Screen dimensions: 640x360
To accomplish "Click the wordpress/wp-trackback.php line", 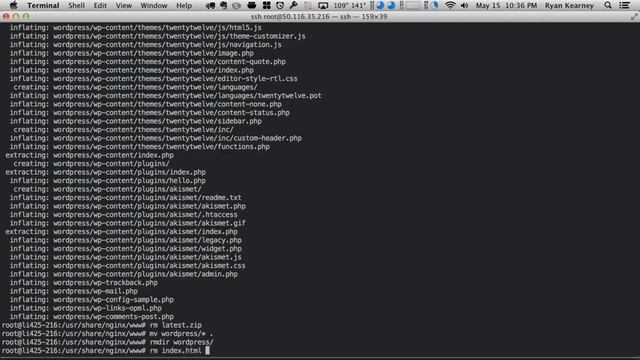I will (84, 282).
